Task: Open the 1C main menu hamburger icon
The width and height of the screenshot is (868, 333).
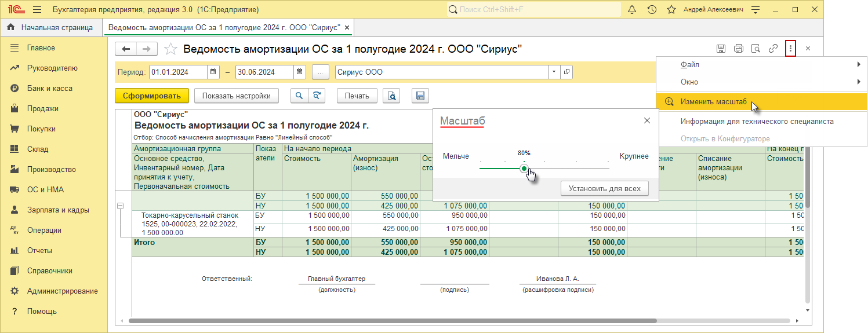Action: (x=37, y=10)
